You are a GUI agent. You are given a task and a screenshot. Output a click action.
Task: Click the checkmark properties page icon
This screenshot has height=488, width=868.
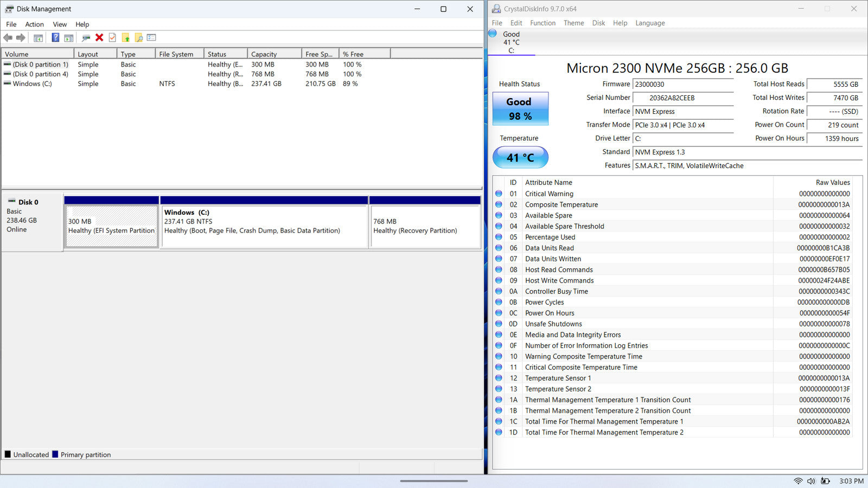point(112,37)
